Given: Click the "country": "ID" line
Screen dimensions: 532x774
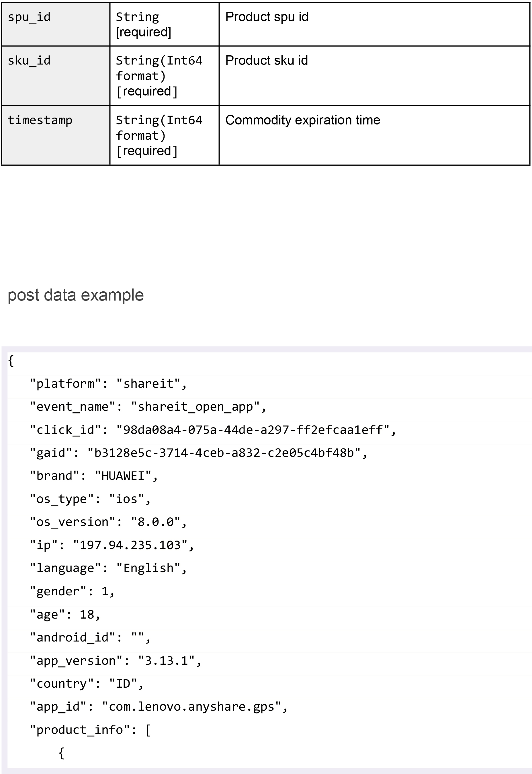Looking at the screenshot, I should pos(87,684).
